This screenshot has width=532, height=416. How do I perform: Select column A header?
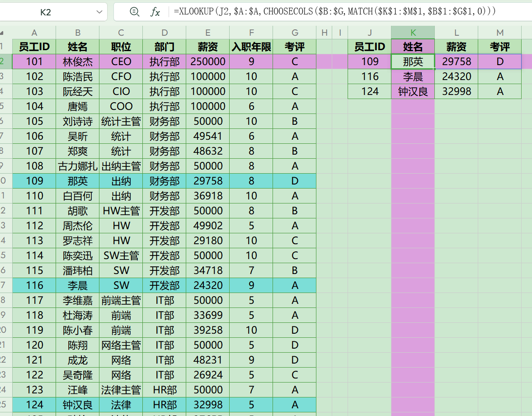34,33
